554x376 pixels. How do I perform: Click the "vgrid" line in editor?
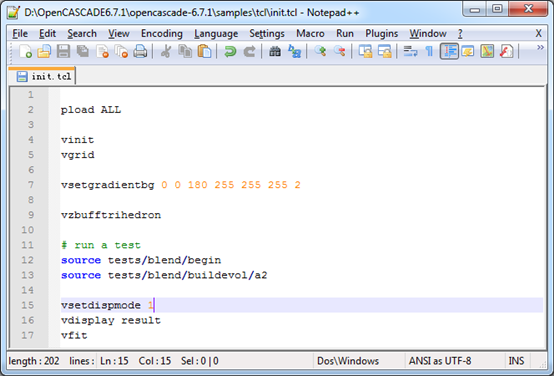[78, 155]
